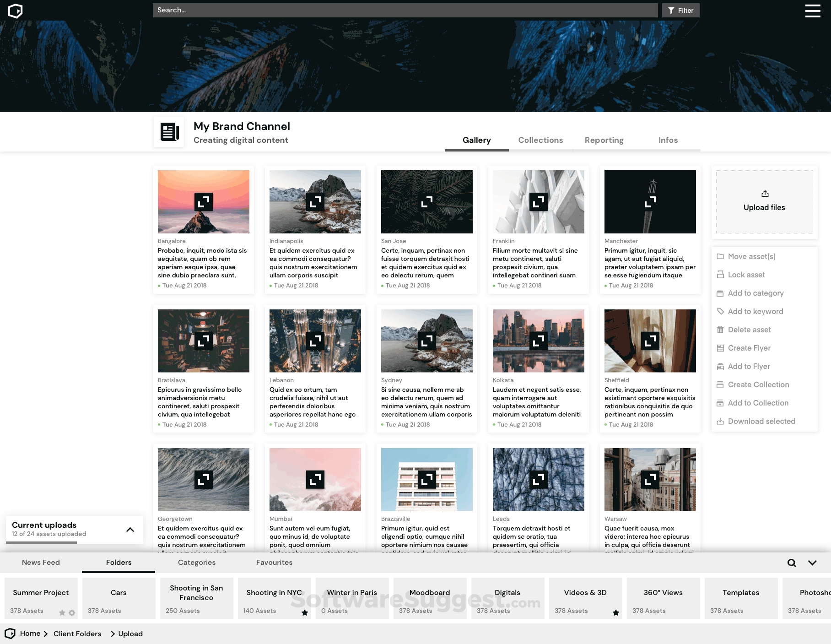Click the Upload files area
This screenshot has height=644, width=831.
coord(764,202)
